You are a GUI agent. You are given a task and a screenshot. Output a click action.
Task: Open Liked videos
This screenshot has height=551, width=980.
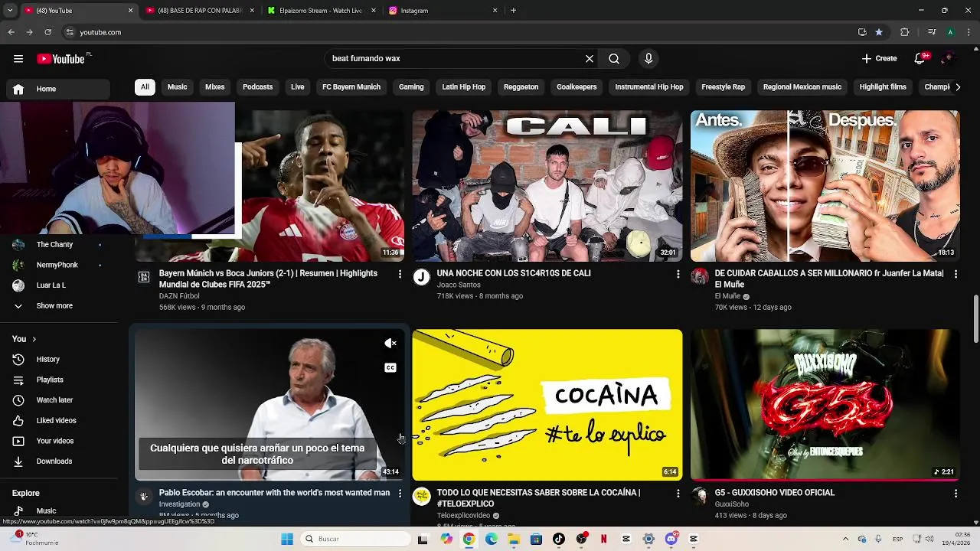pyautogui.click(x=59, y=420)
